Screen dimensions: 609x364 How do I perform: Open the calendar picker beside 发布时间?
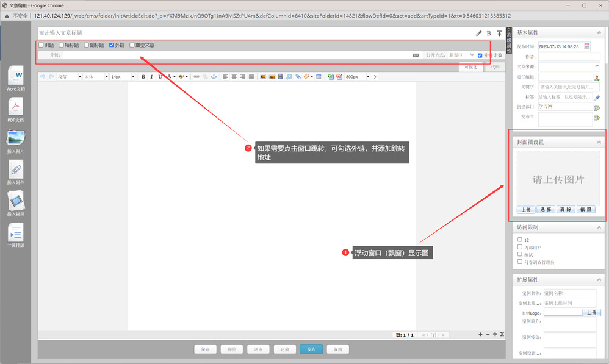pos(587,46)
